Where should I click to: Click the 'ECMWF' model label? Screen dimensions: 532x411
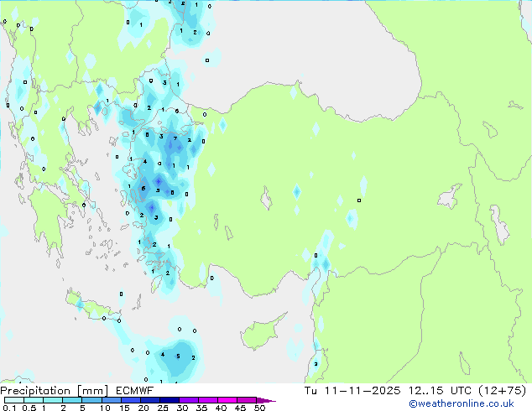tap(135, 391)
